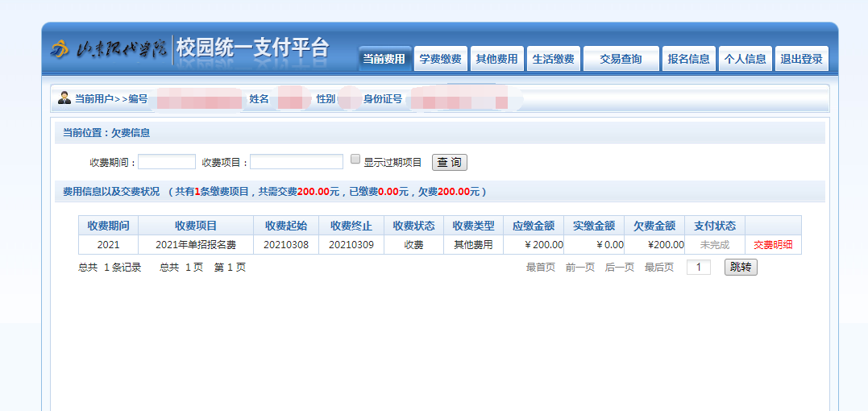
Task: Click the current user avatar icon
Action: pos(64,98)
